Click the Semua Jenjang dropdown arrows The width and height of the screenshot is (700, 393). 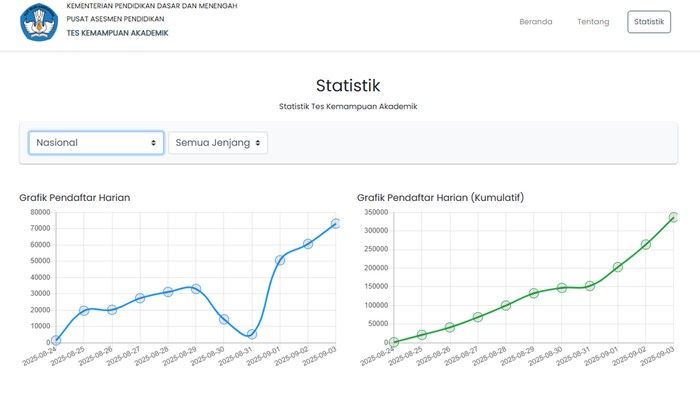tap(258, 143)
